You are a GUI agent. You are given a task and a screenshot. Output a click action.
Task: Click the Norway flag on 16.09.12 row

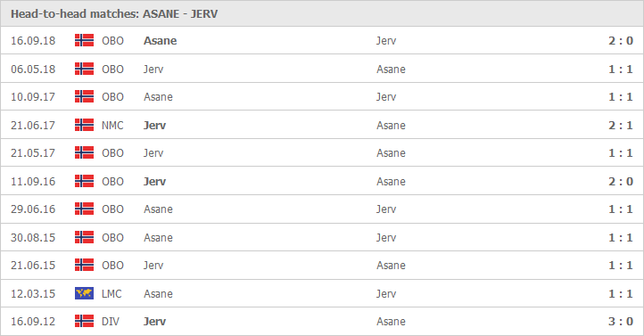tap(84, 321)
